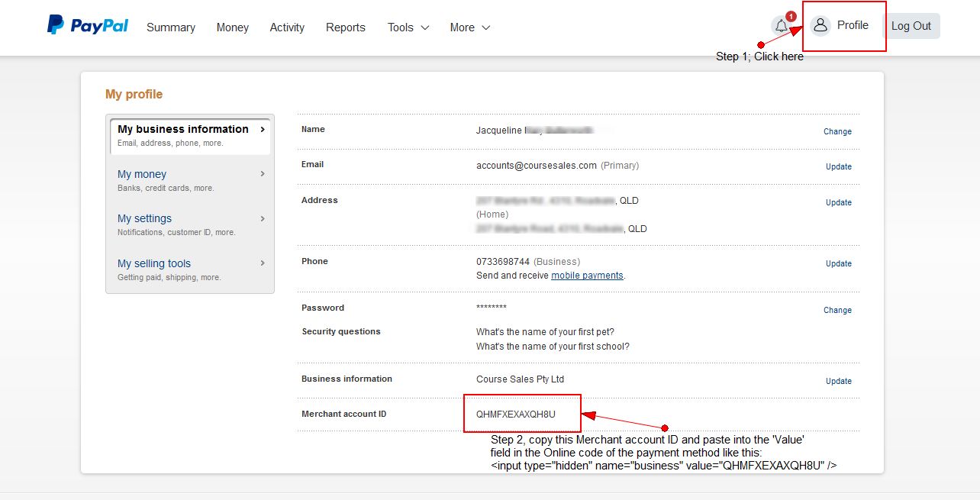Select the Merchant account ID value QHMFXEXAXQH8U
Viewport: 980px width, 500px height.
[x=516, y=414]
